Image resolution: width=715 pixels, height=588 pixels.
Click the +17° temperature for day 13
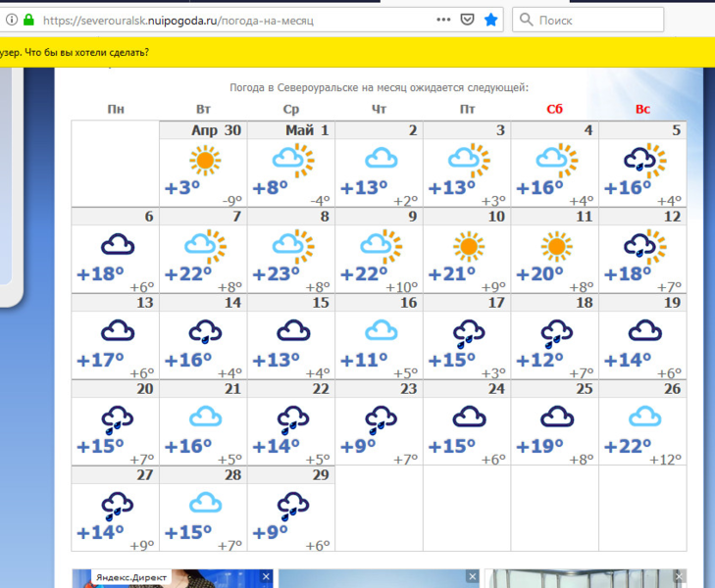(x=100, y=360)
